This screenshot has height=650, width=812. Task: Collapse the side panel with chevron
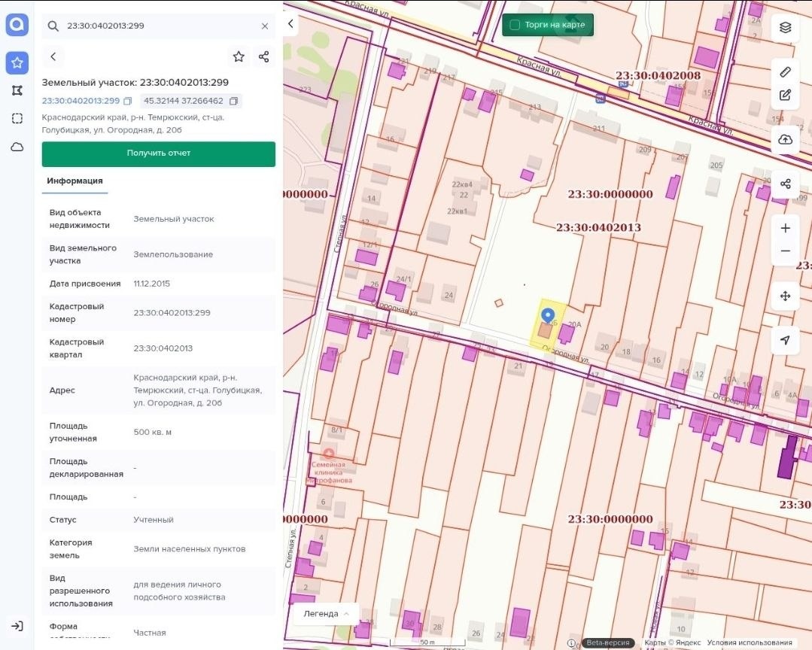click(291, 24)
